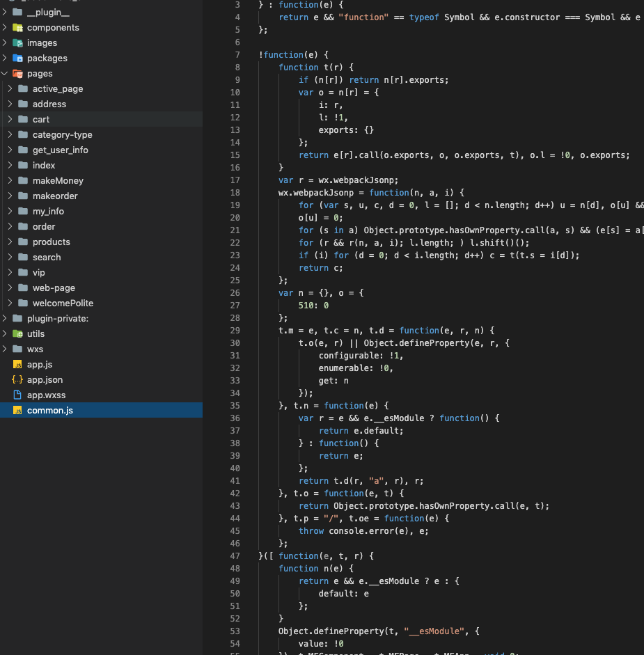
Task: Select the welcomePolite folder name
Action: point(63,303)
